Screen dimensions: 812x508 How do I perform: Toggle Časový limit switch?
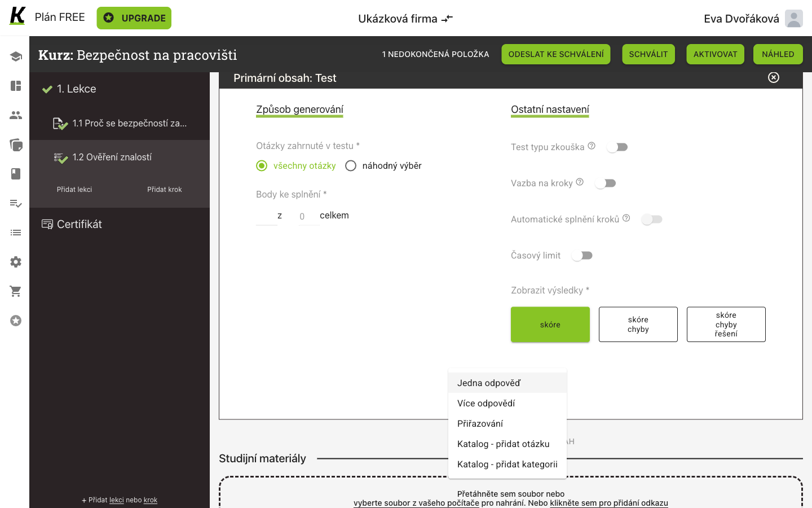click(x=582, y=256)
